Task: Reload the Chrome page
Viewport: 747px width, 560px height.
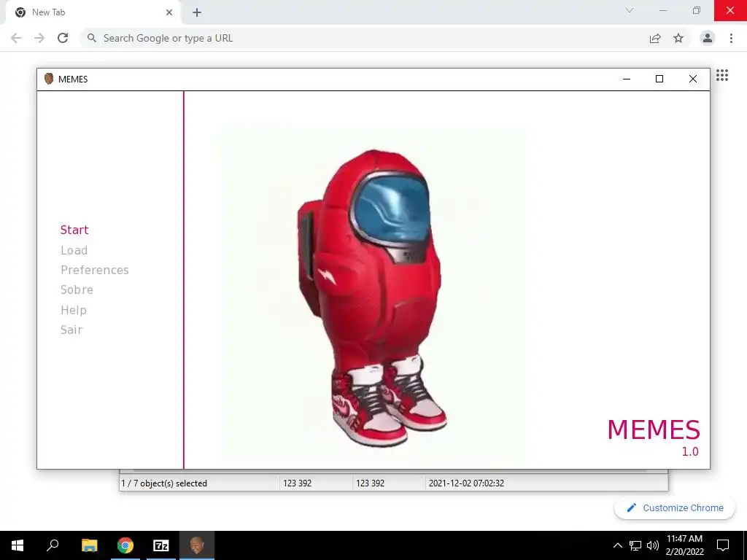Action: (63, 38)
